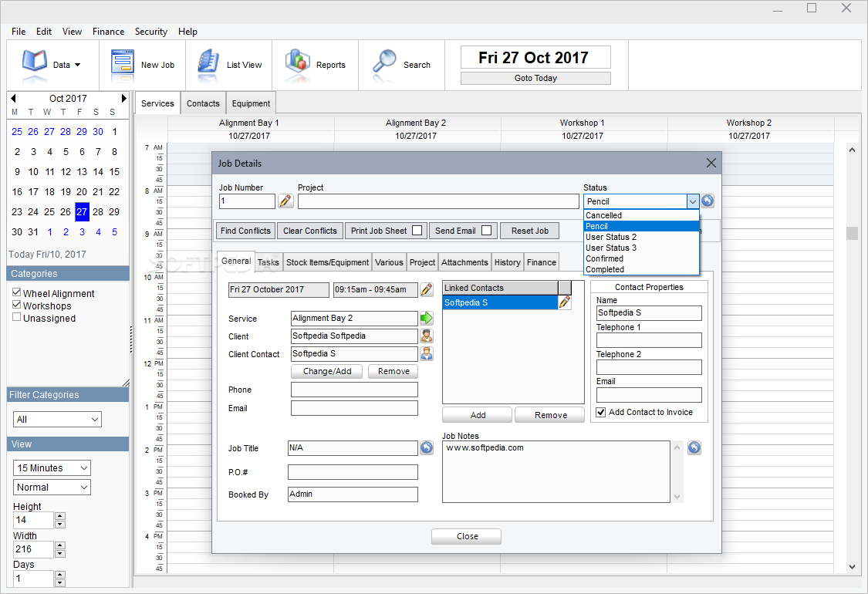The width and height of the screenshot is (868, 594).
Task: Click Find Conflicts button
Action: click(x=245, y=231)
